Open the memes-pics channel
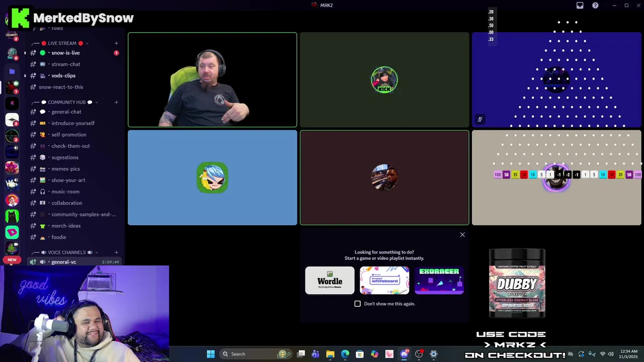This screenshot has width=644, height=362. pyautogui.click(x=74, y=169)
